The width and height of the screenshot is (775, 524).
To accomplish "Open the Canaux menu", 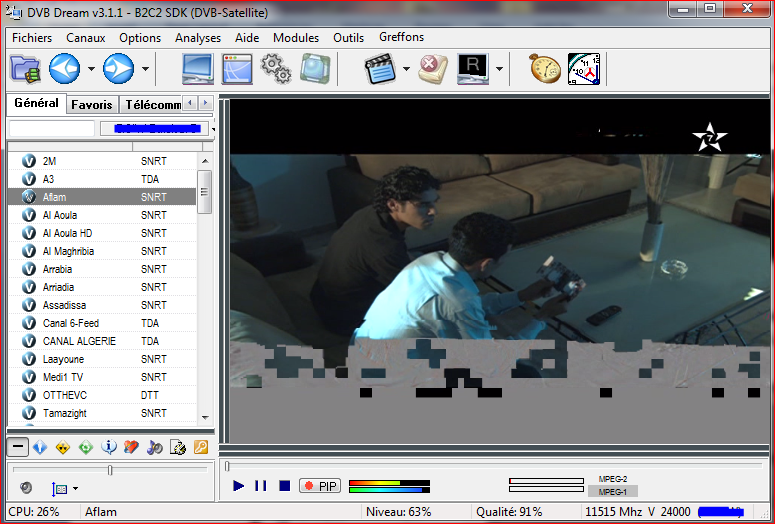I will pos(86,38).
